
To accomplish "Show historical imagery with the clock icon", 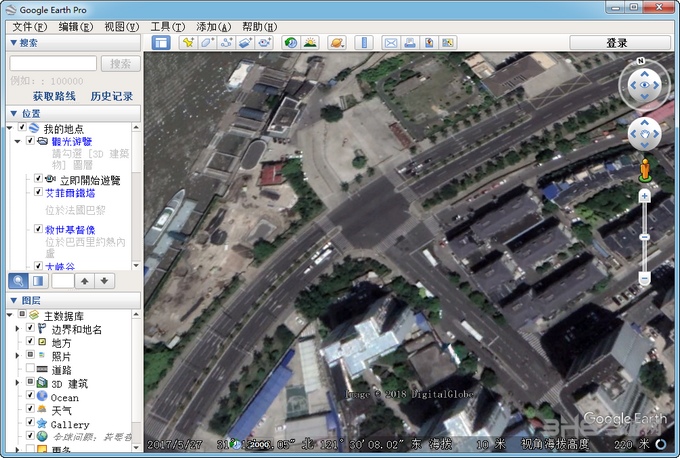I will (291, 43).
